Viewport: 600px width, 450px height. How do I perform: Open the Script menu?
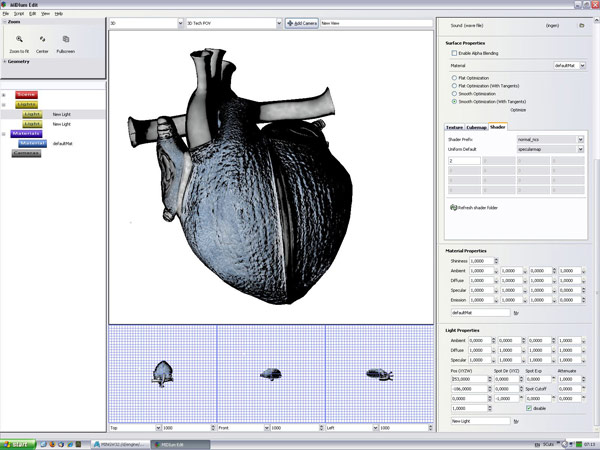[19, 13]
